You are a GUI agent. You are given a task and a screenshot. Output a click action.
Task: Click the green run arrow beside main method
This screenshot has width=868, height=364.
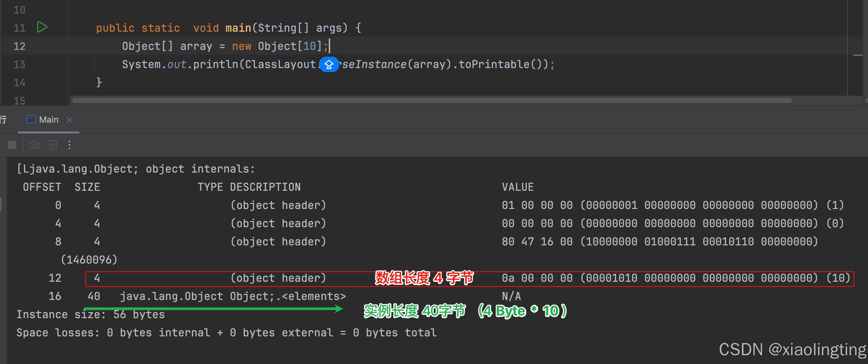(x=42, y=27)
